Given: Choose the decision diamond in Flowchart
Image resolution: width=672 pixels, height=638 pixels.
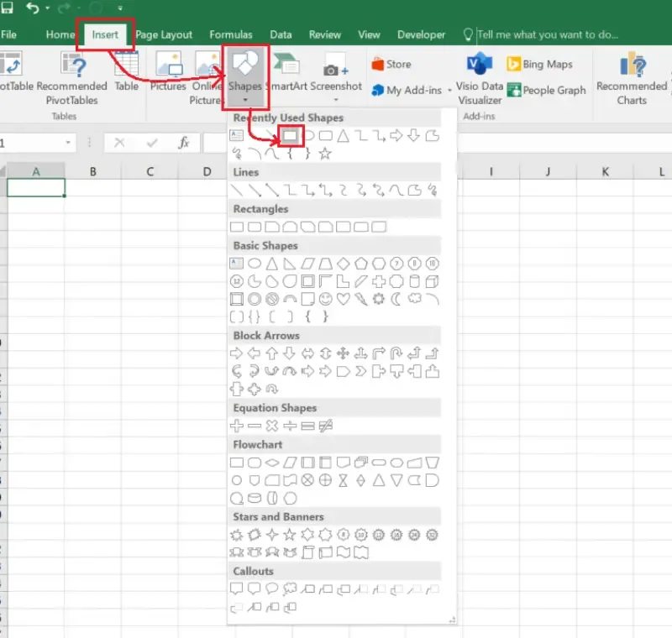Looking at the screenshot, I should point(272,463).
